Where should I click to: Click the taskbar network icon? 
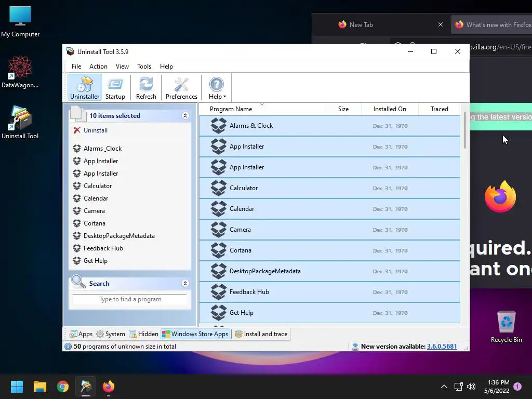pos(458,387)
